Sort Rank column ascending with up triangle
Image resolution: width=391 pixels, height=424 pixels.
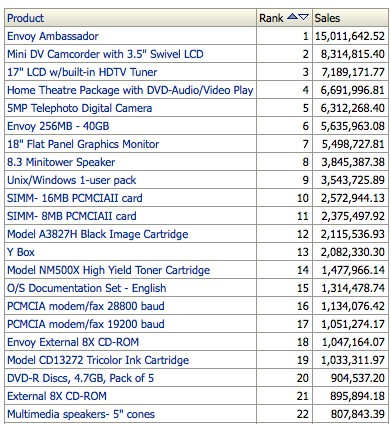click(x=292, y=17)
